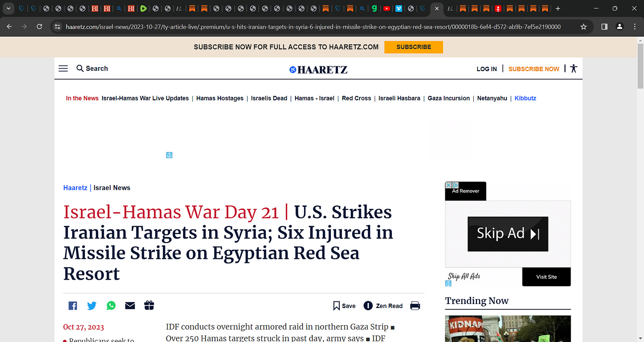Screen dimensions: 644x342
Task: Open the Chrome profile avatar
Action: (x=620, y=27)
